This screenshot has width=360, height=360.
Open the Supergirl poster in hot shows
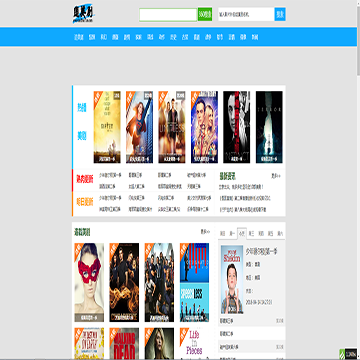pyautogui.click(x=139, y=127)
